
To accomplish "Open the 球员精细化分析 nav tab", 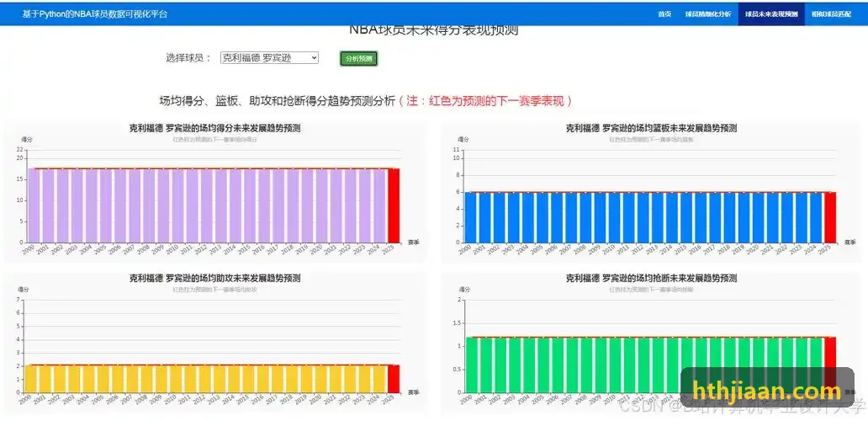I will coord(708,13).
